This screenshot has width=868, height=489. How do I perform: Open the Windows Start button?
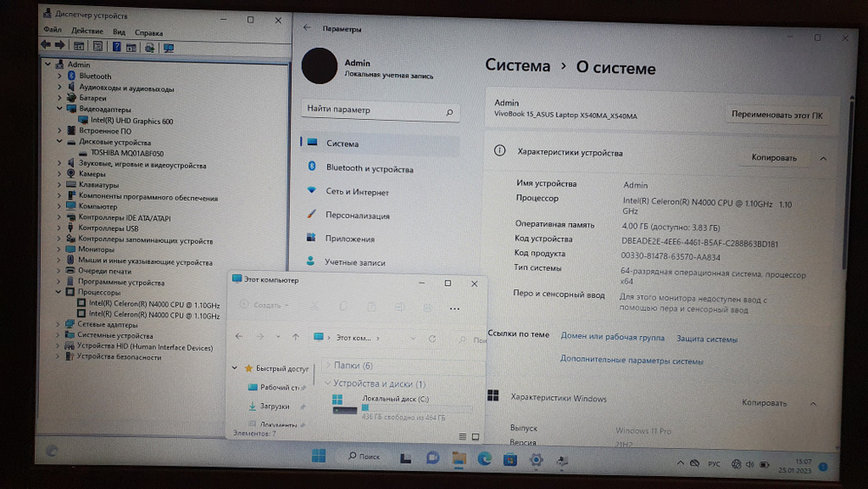(x=319, y=456)
